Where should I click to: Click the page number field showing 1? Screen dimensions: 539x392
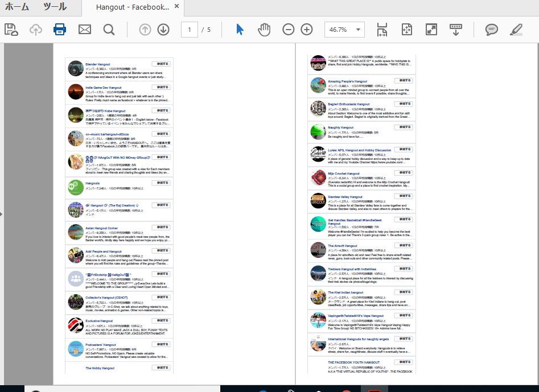[190, 30]
